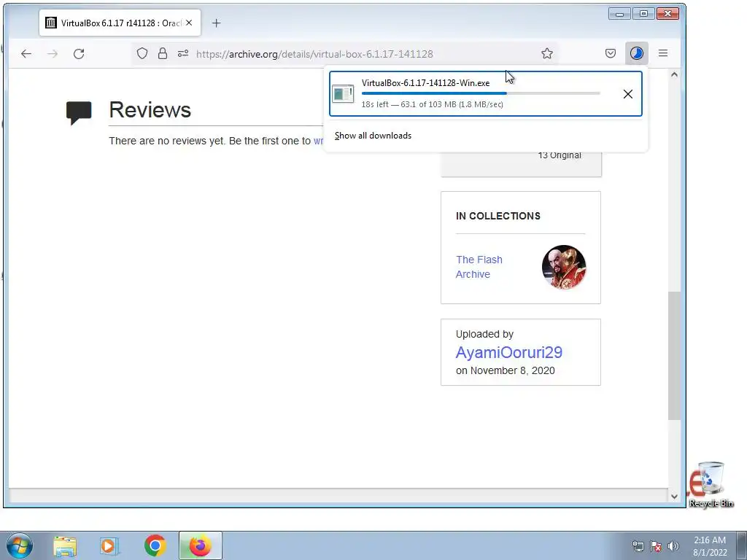This screenshot has height=560, width=747.
Task: Click the write a review link
Action: tap(318, 141)
